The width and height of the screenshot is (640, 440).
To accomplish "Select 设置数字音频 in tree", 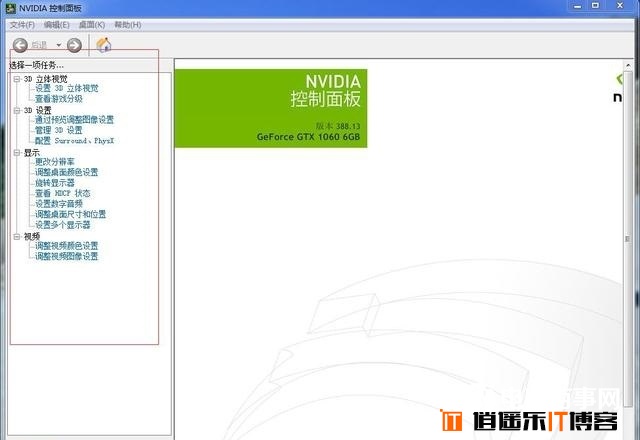I will (59, 204).
